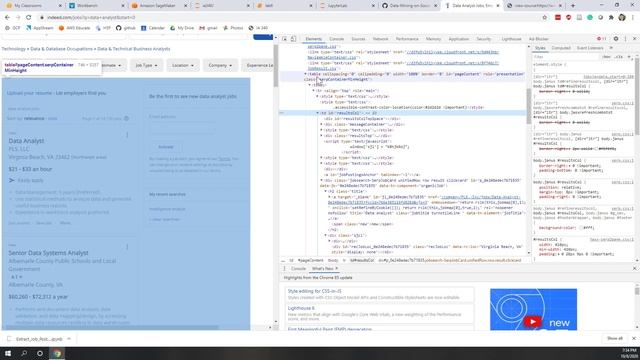This screenshot has height=360, width=640.
Task: Open the Chrome profile avatar
Action: (622, 18)
